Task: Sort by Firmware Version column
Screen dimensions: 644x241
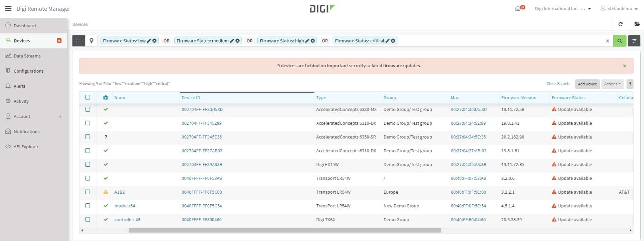Action: point(519,97)
